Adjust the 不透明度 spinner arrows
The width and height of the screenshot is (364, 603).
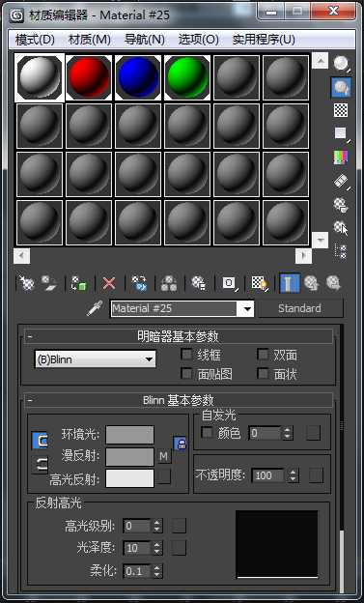pos(293,475)
